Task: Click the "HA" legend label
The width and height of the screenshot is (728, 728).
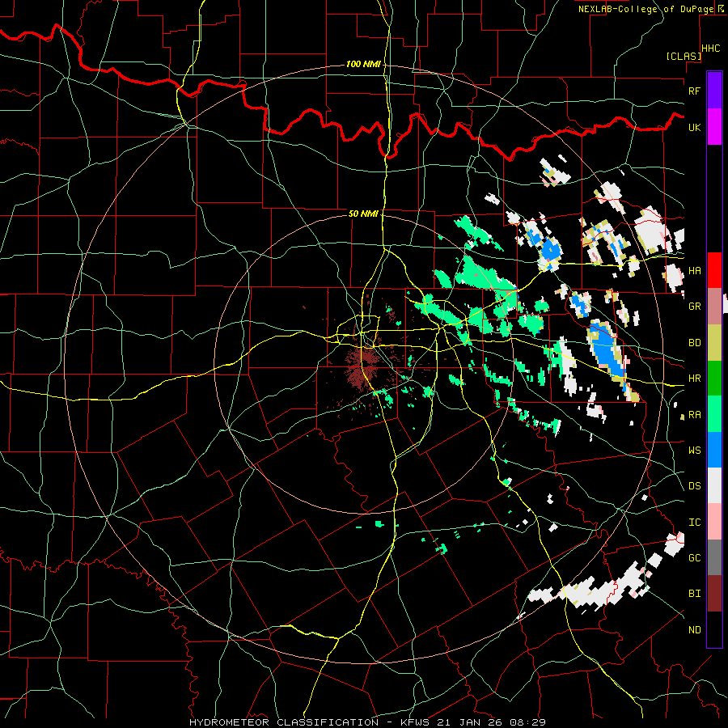Action: [x=694, y=271]
